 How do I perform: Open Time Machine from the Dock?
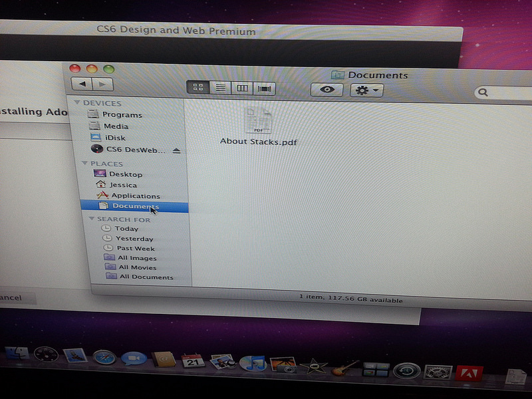407,370
